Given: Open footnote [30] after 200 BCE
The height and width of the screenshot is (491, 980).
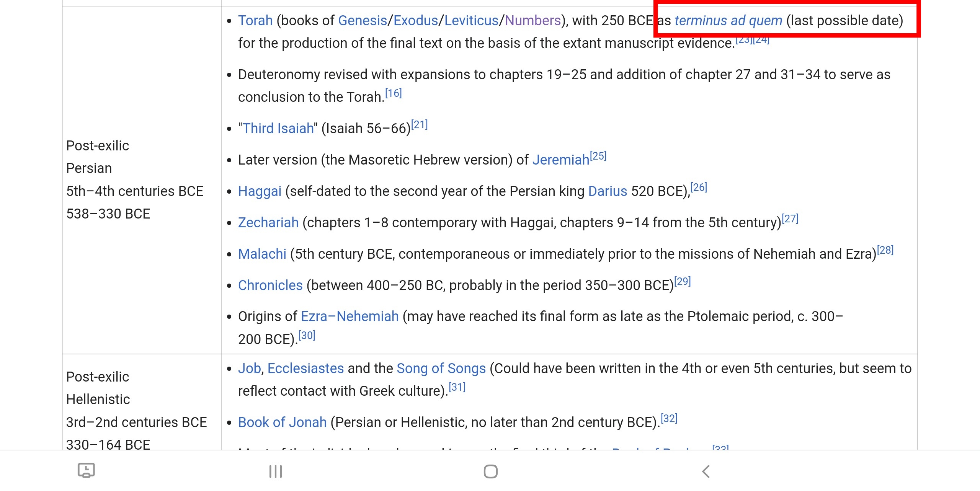Looking at the screenshot, I should (x=307, y=335).
